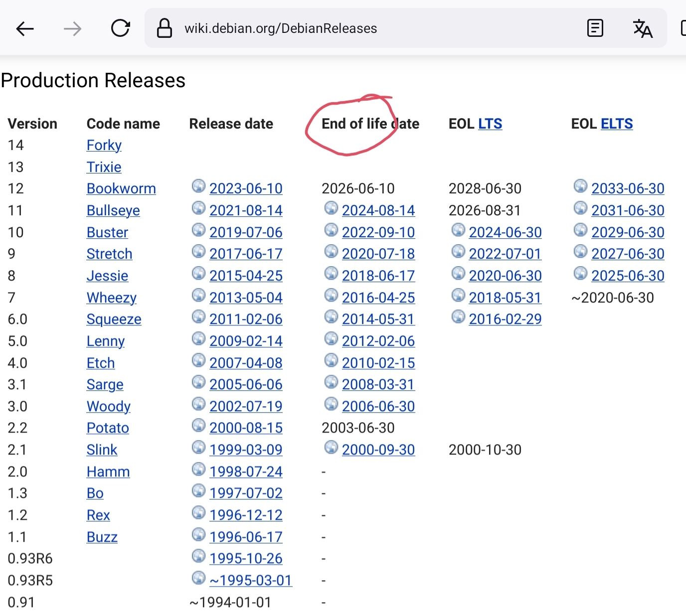Open end of life link 2024-08-14

pos(378,210)
